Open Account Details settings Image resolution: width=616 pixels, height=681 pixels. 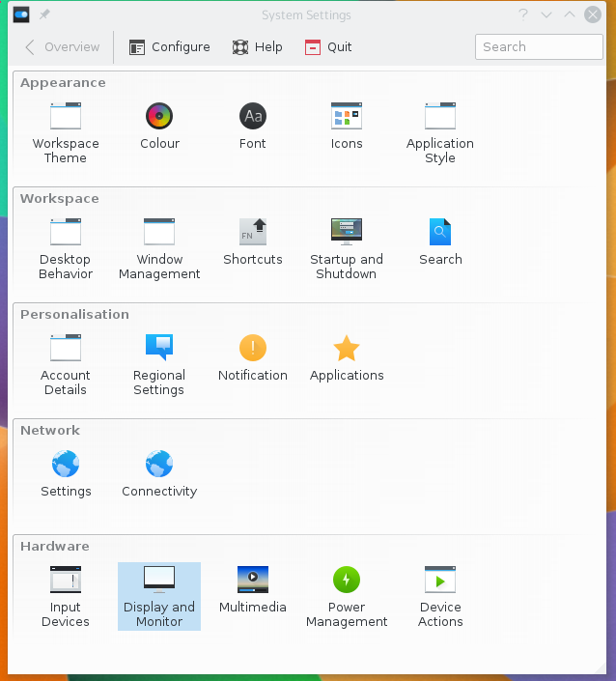66,365
